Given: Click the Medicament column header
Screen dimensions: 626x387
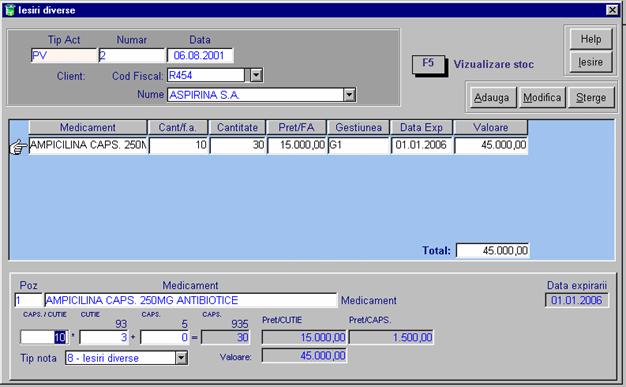Looking at the screenshot, I should point(87,127).
